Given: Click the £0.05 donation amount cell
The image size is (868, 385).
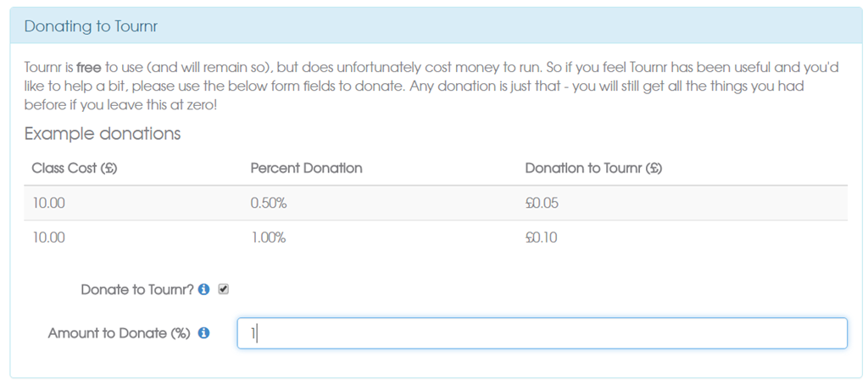Looking at the screenshot, I should [542, 204].
